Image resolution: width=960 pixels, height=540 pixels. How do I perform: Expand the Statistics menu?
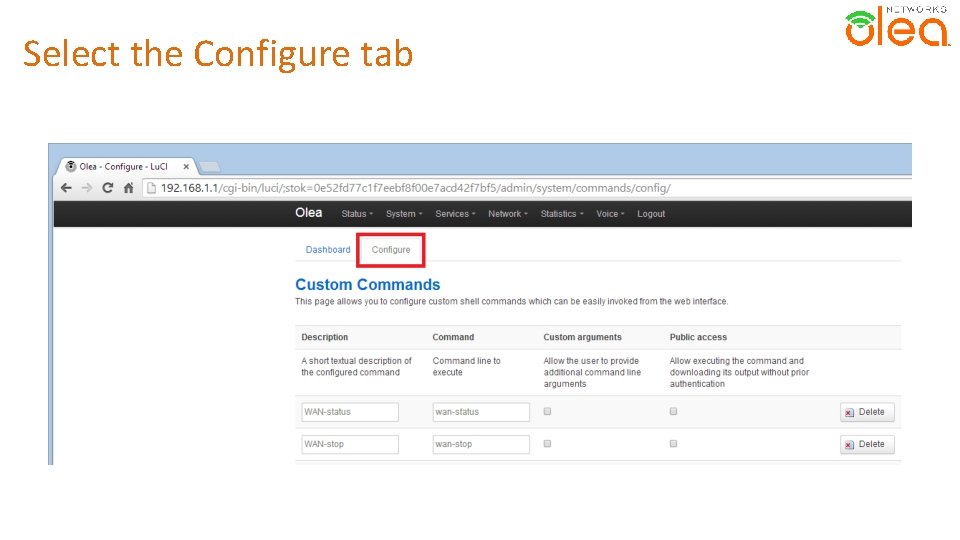(562, 214)
